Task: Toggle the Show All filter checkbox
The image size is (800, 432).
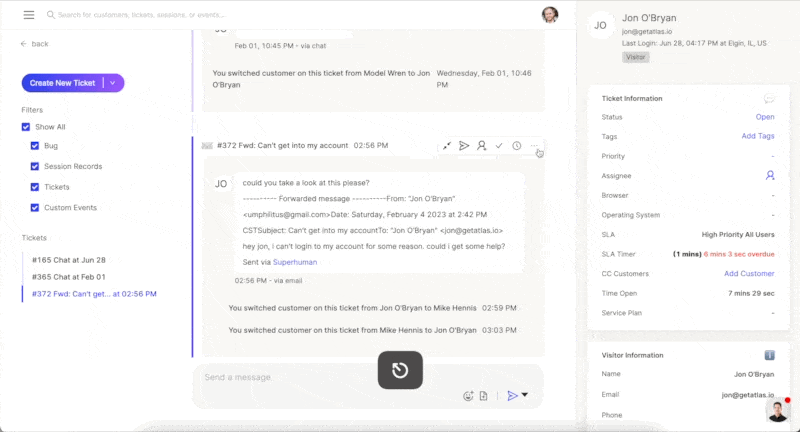Action: [x=26, y=127]
